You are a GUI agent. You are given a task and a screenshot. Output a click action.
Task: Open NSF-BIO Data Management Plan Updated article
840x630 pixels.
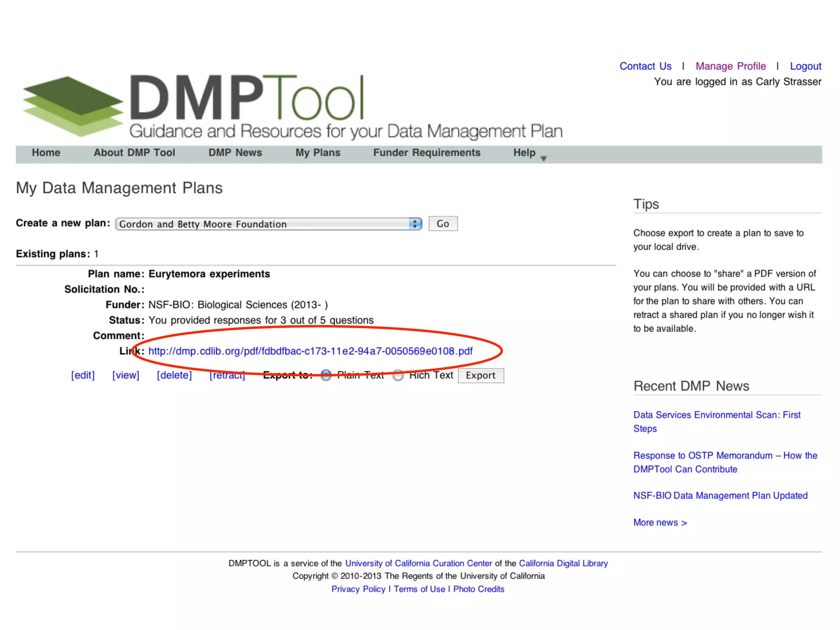(720, 495)
